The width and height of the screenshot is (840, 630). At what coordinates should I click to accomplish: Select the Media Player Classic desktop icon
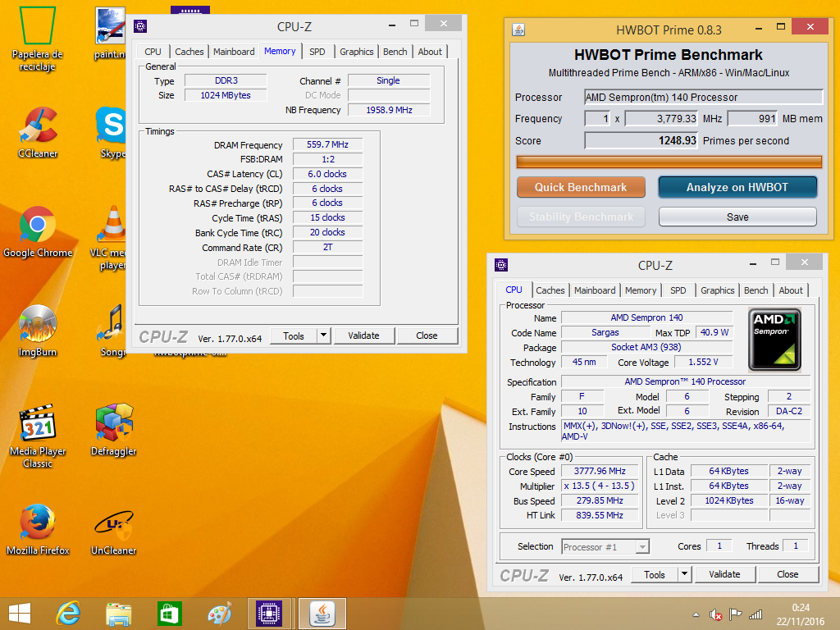[x=38, y=436]
